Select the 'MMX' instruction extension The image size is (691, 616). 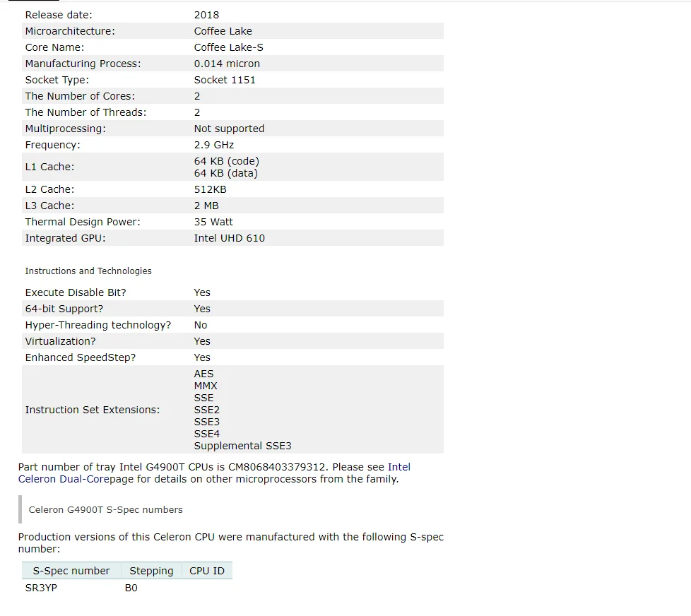click(206, 386)
